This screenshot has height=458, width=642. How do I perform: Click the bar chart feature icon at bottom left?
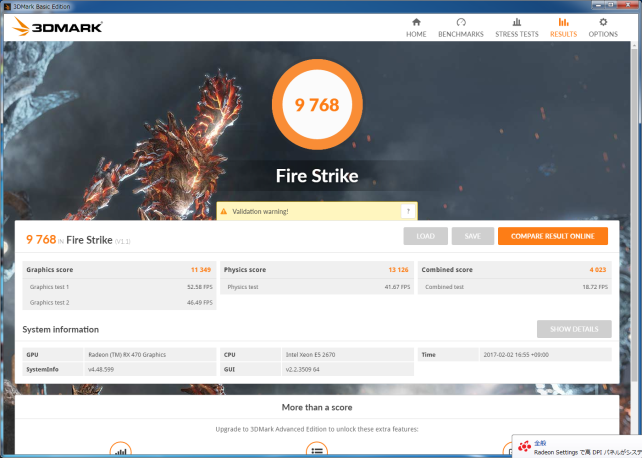(x=120, y=450)
